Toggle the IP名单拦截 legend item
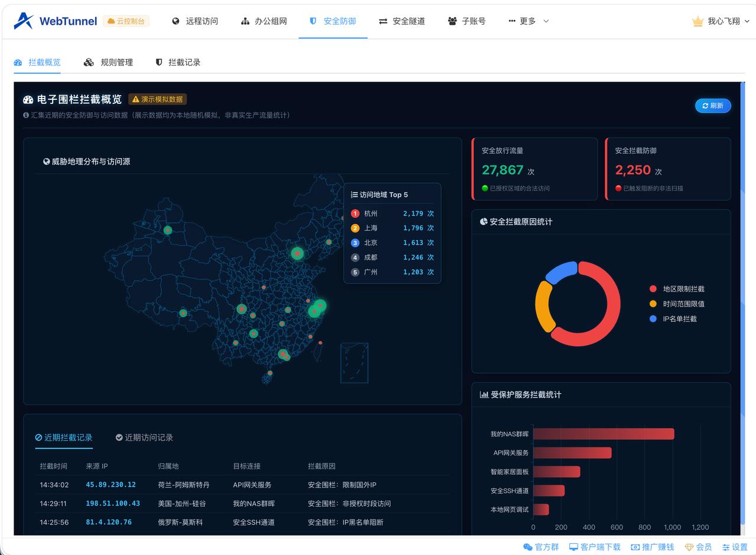 pyautogui.click(x=673, y=319)
